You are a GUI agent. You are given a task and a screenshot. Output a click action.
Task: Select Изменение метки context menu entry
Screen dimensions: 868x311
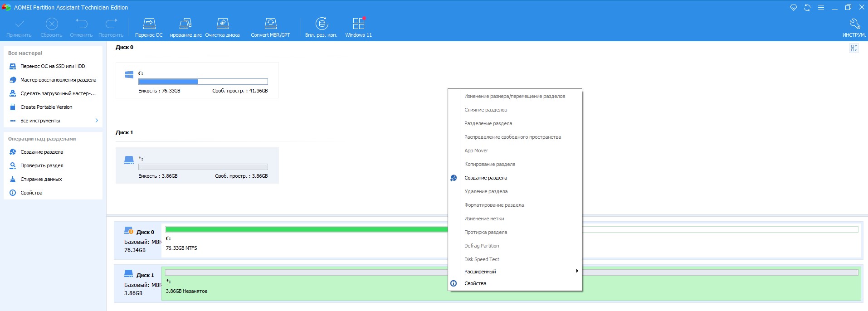pos(515,219)
